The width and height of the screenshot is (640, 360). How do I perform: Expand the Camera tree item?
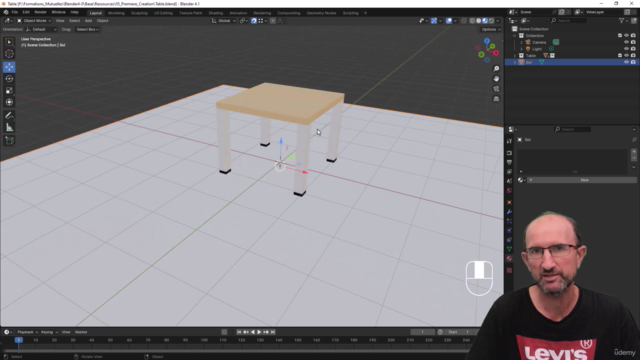point(521,42)
